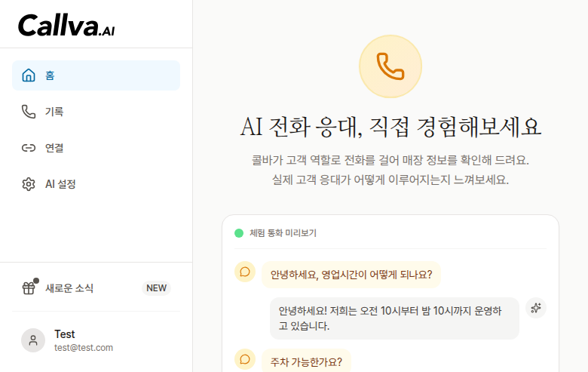Select the 오전 10시부터 밤 10시까지 reply bubble
Viewport: 588px width, 372px height.
pos(394,318)
